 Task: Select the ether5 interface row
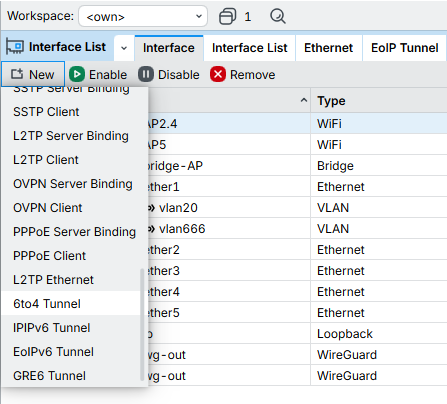tap(297, 313)
